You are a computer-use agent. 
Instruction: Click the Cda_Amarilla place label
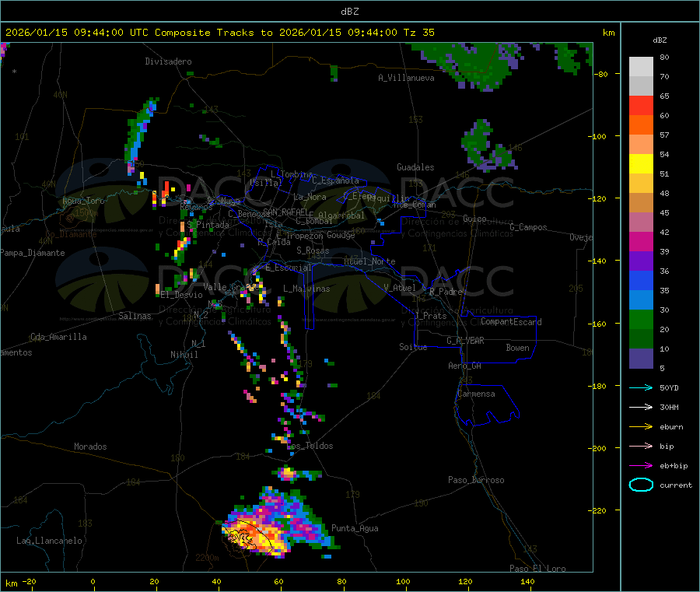[58, 337]
